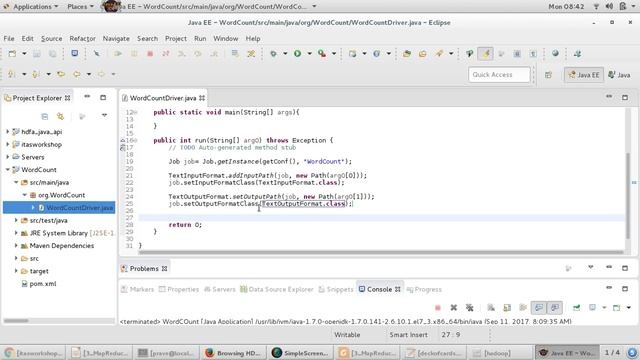This screenshot has height=360, width=640.
Task: Switch to the Markers tab
Action: [x=138, y=289]
